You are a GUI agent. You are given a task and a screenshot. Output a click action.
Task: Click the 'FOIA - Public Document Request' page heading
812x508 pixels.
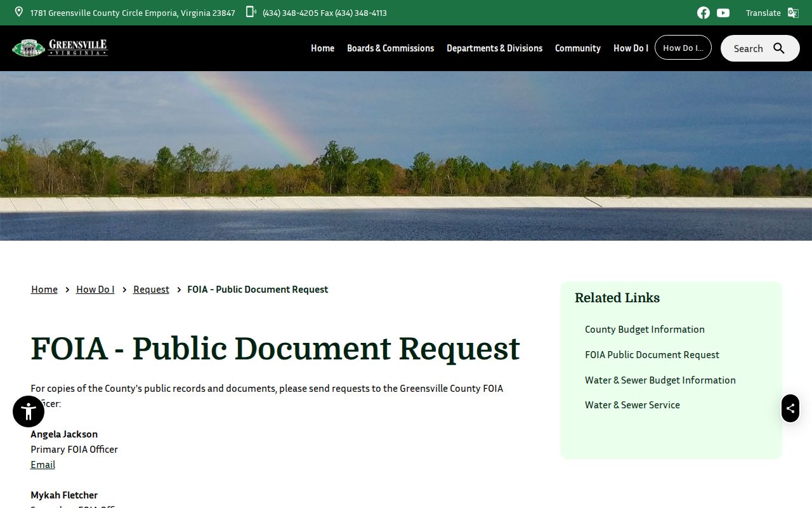coord(275,349)
